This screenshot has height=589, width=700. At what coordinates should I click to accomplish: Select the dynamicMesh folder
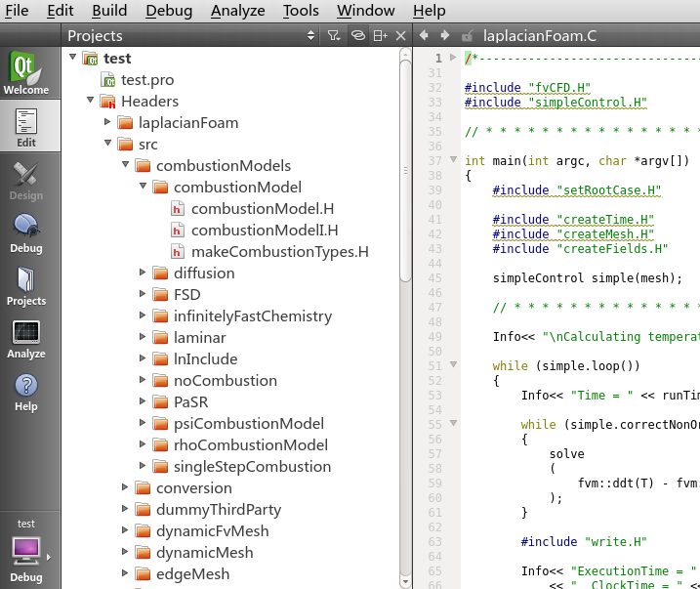point(204,553)
